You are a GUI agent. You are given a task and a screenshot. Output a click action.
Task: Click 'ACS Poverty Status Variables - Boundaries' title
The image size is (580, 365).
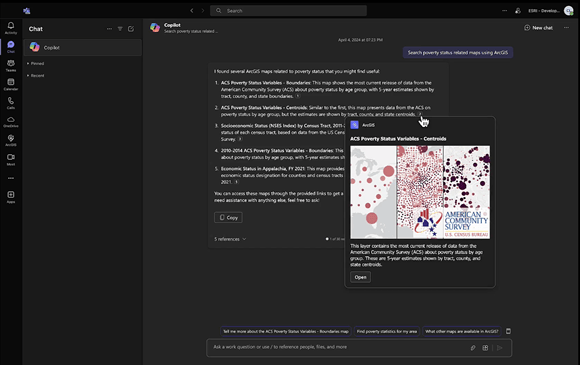coord(266,83)
